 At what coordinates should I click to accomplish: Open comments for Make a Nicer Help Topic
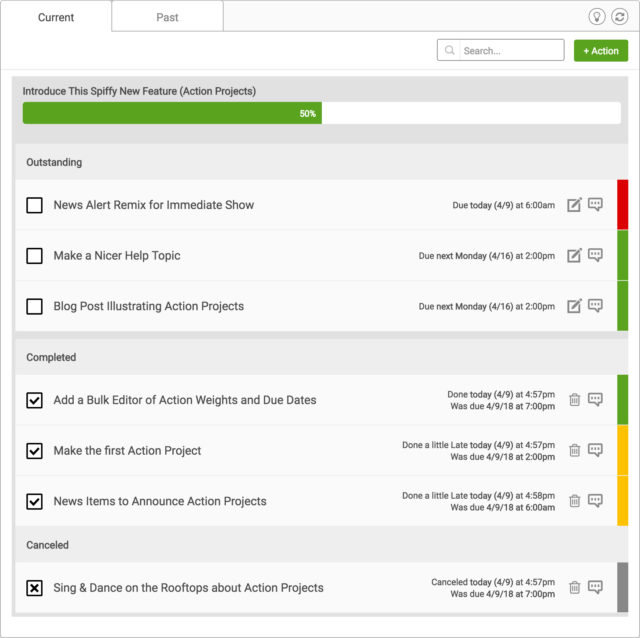tap(595, 255)
